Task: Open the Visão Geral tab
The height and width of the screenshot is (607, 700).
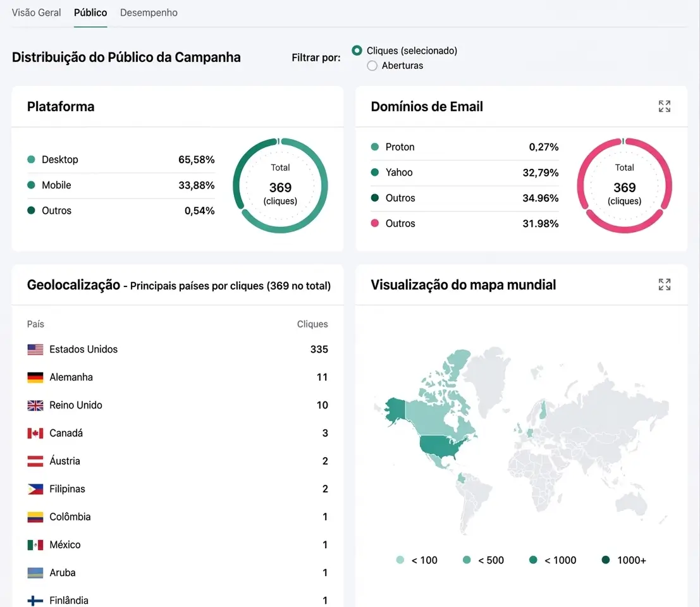Action: pyautogui.click(x=37, y=13)
